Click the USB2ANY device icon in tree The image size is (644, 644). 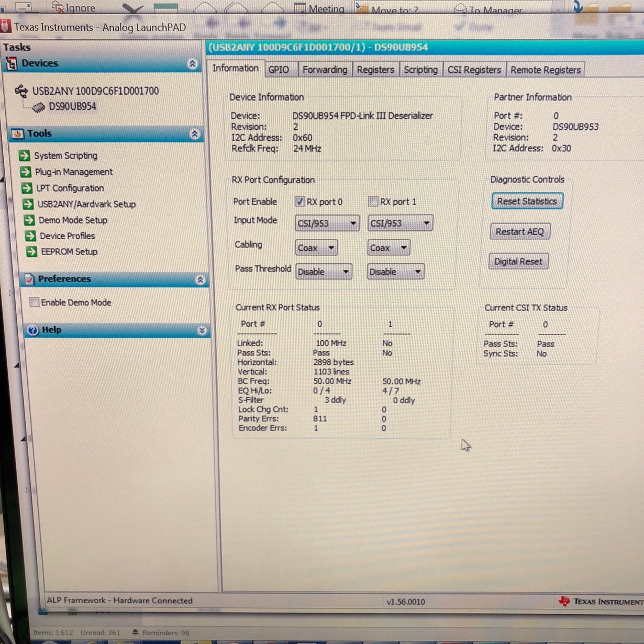[21, 91]
